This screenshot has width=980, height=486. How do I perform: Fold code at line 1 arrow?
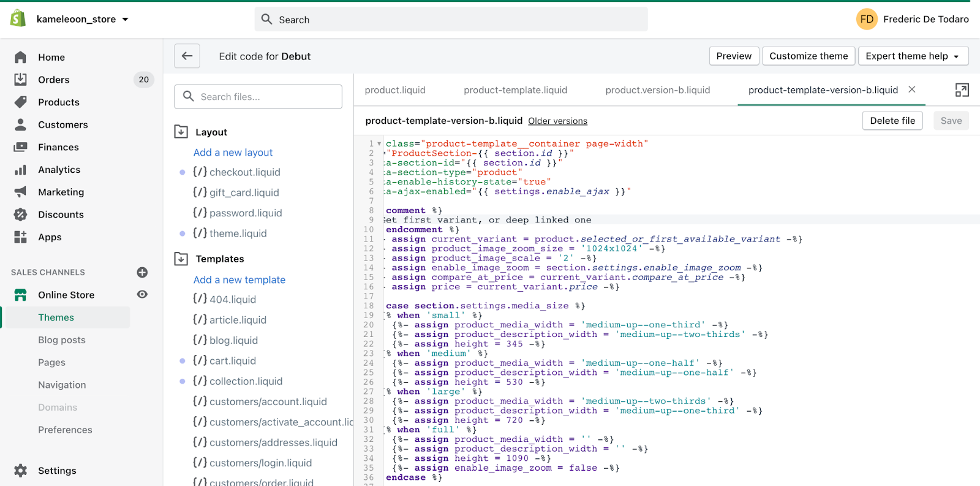coord(379,144)
